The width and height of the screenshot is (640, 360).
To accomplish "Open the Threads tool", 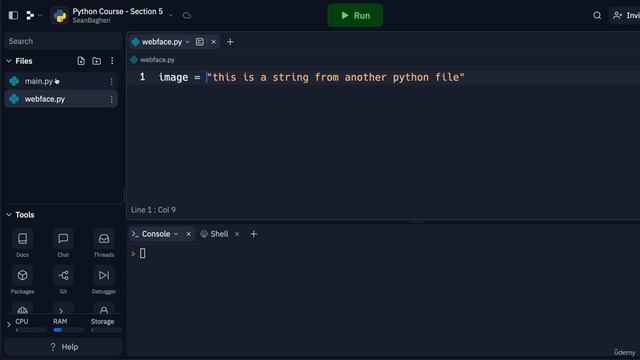I will point(104,244).
